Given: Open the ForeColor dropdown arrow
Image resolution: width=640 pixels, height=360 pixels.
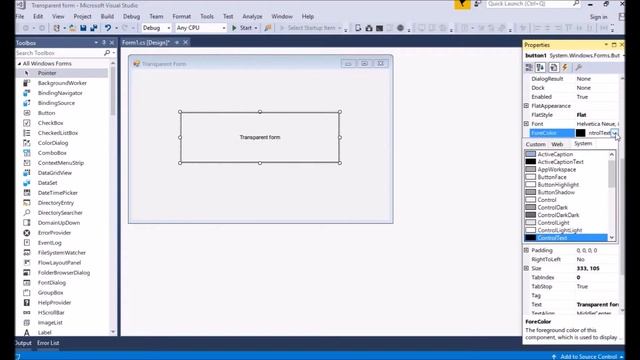Looking at the screenshot, I should (614, 133).
